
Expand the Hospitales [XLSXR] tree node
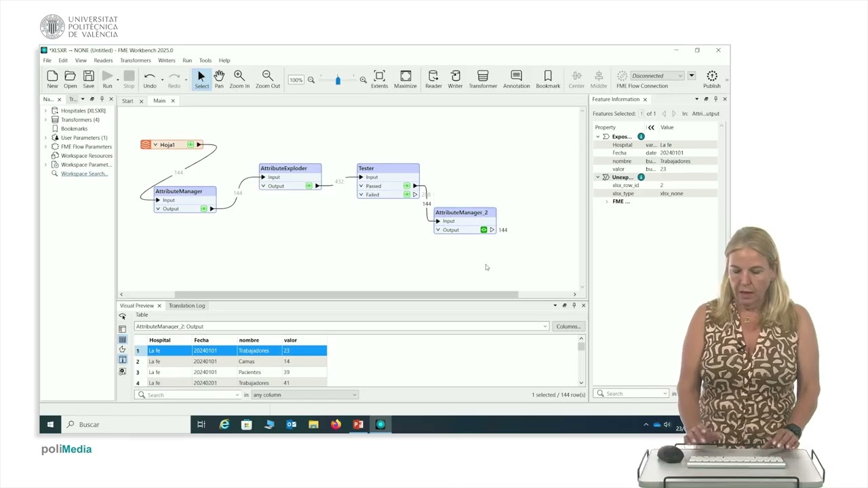click(46, 110)
